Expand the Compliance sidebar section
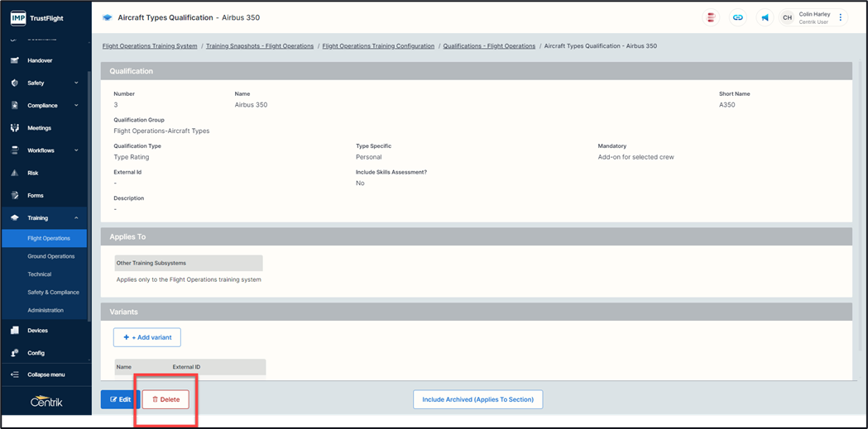The height and width of the screenshot is (429, 868). pos(76,106)
